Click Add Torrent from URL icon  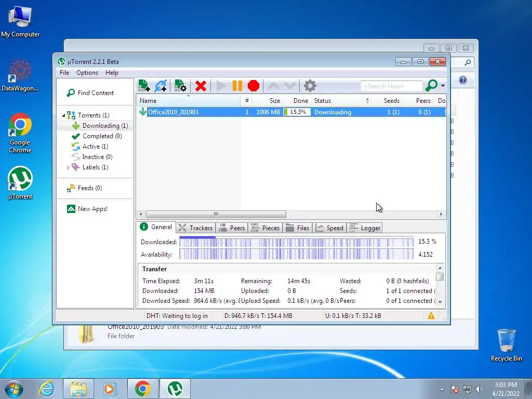pyautogui.click(x=161, y=86)
